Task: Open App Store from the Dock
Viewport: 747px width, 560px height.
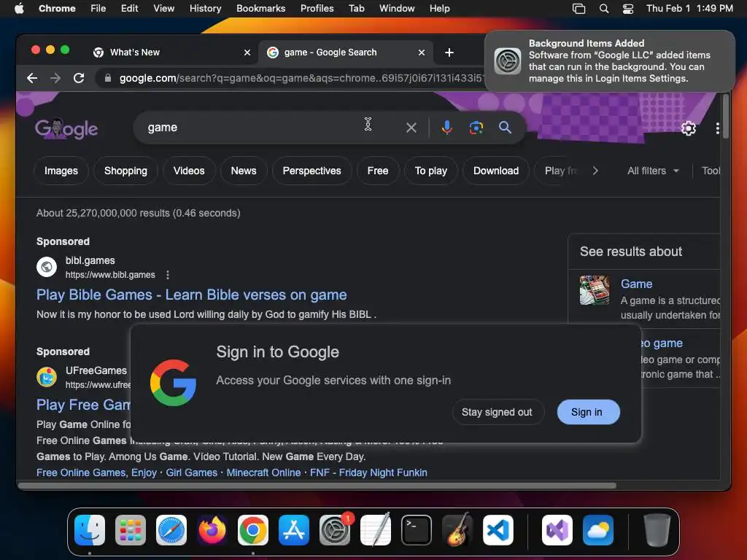Action: click(294, 530)
